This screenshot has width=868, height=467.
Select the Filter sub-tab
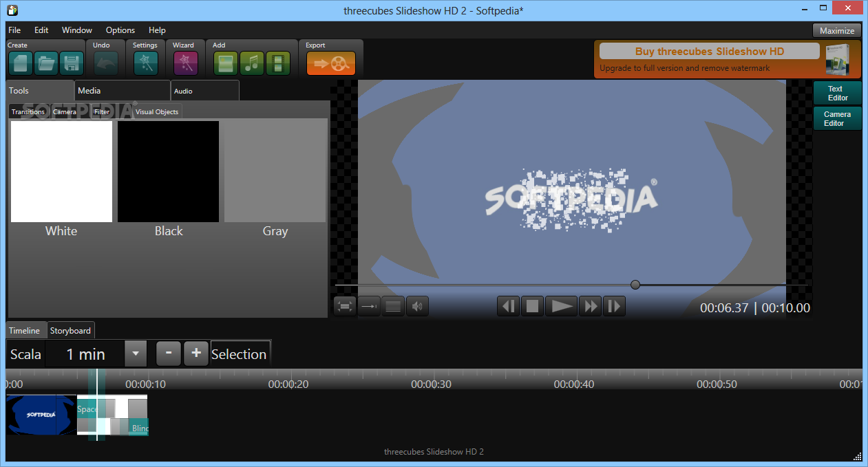pyautogui.click(x=102, y=111)
